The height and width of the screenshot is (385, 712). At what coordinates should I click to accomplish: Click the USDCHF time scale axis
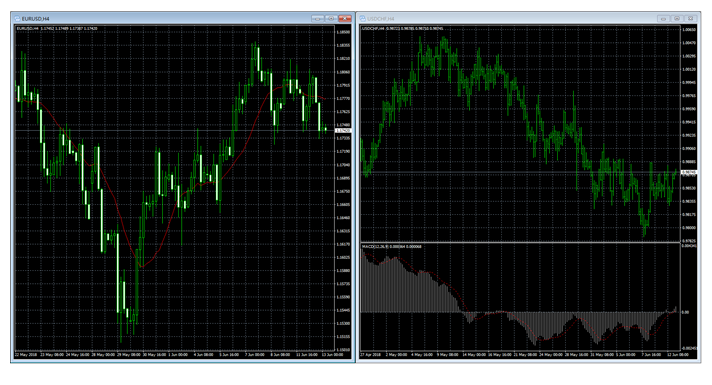[520, 355]
